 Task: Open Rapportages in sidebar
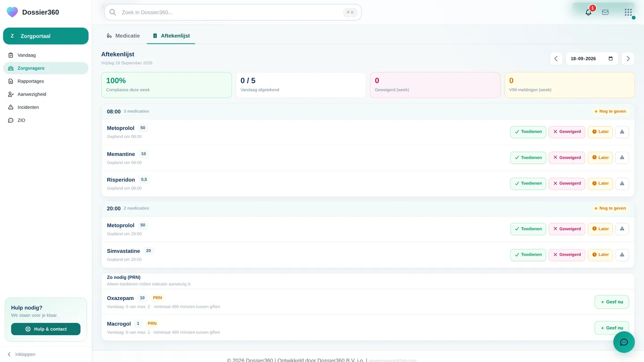coord(46,81)
